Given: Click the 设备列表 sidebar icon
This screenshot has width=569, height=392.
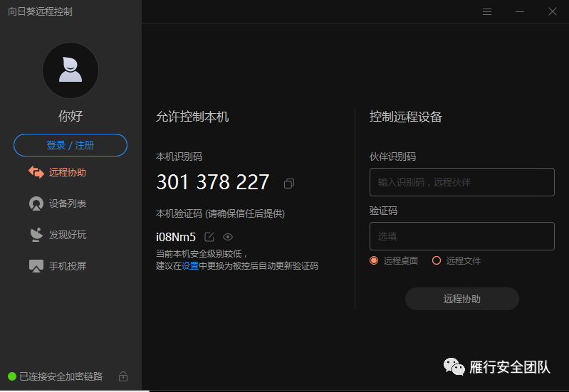Looking at the screenshot, I should (x=36, y=203).
